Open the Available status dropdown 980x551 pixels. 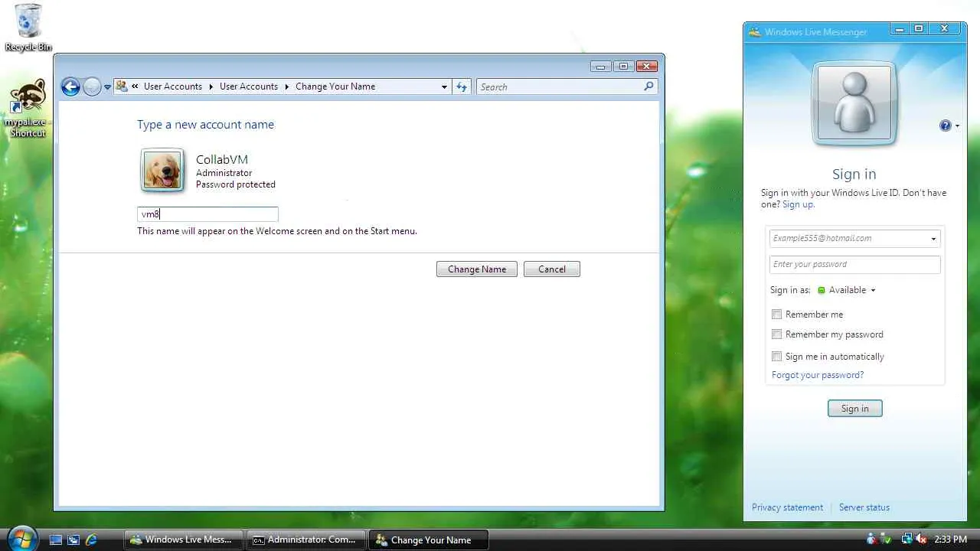coord(873,291)
